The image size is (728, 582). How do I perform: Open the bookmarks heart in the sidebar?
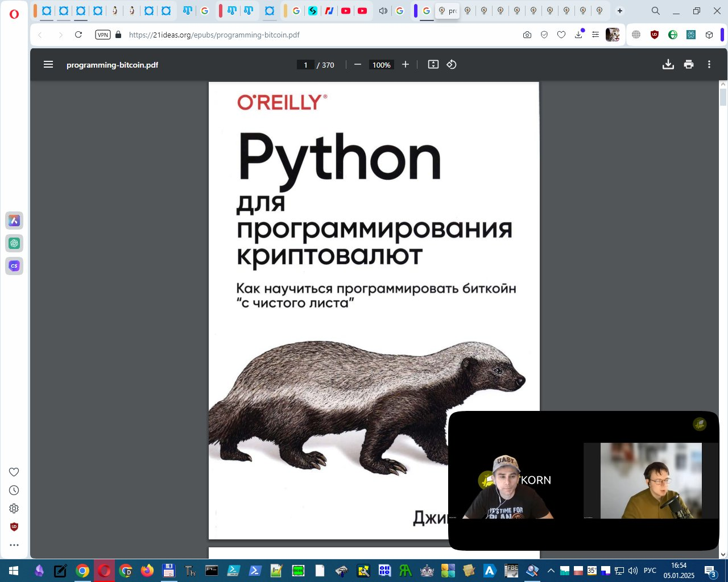point(14,472)
